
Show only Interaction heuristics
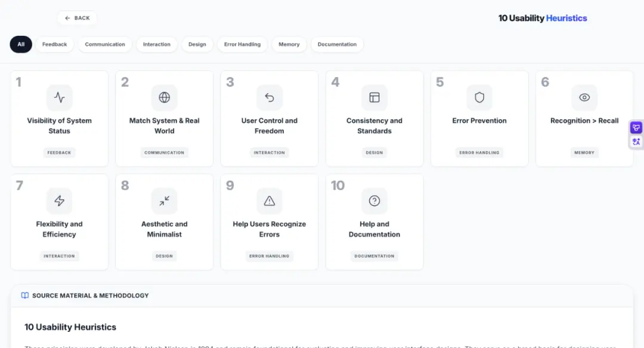pos(156,44)
